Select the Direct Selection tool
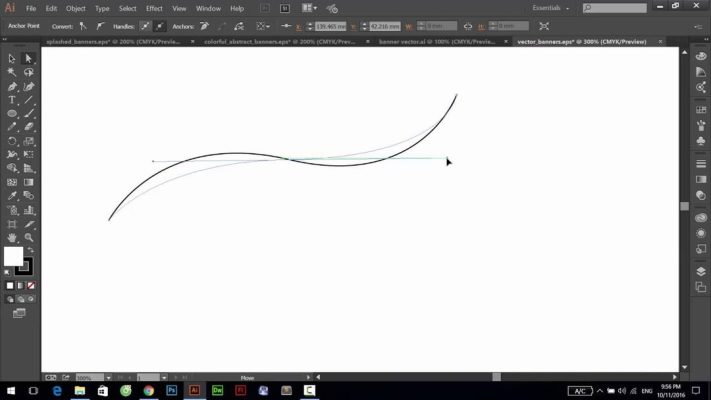Image resolution: width=711 pixels, height=400 pixels. pos(28,59)
